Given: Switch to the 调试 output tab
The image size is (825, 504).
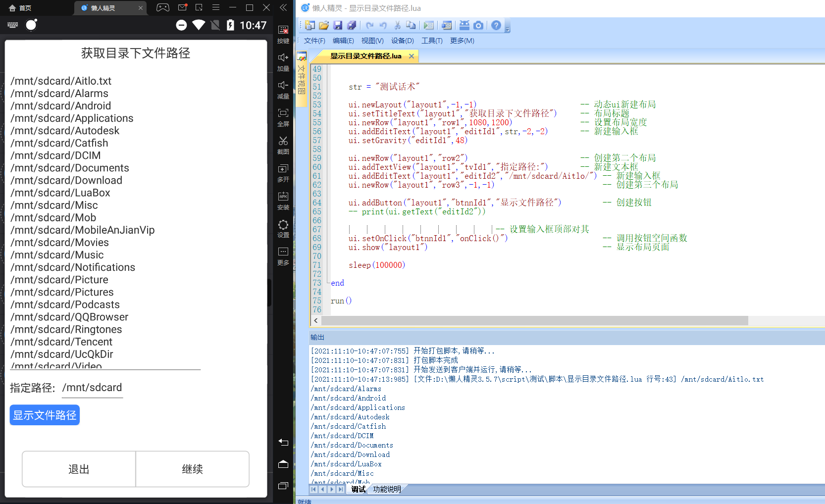Looking at the screenshot, I should pos(359,489).
